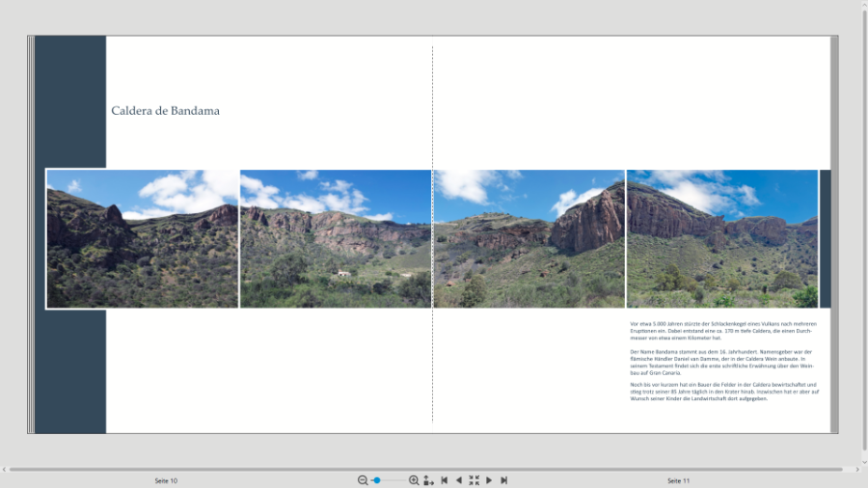
Task: Go to the previous page spread
Action: click(x=458, y=480)
